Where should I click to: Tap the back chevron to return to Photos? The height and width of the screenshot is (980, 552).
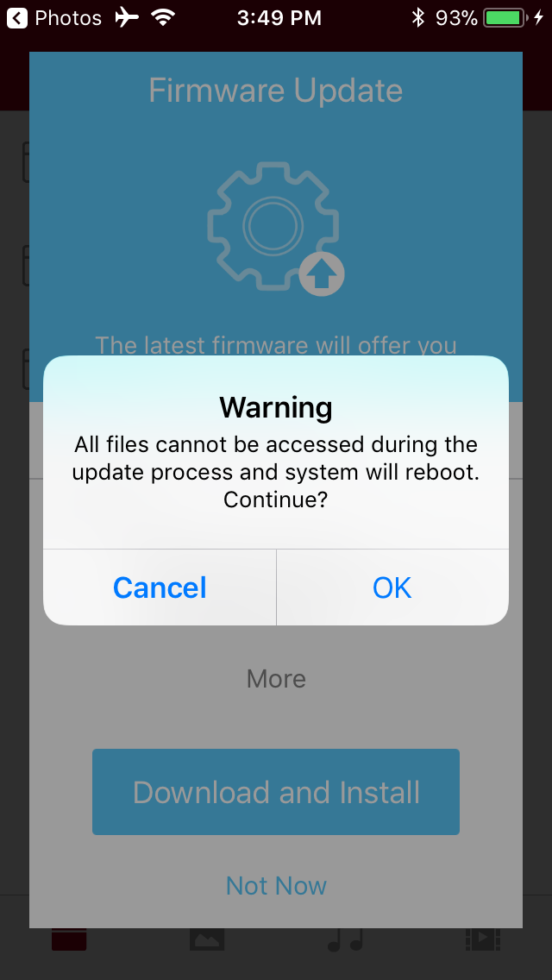[x=17, y=17]
